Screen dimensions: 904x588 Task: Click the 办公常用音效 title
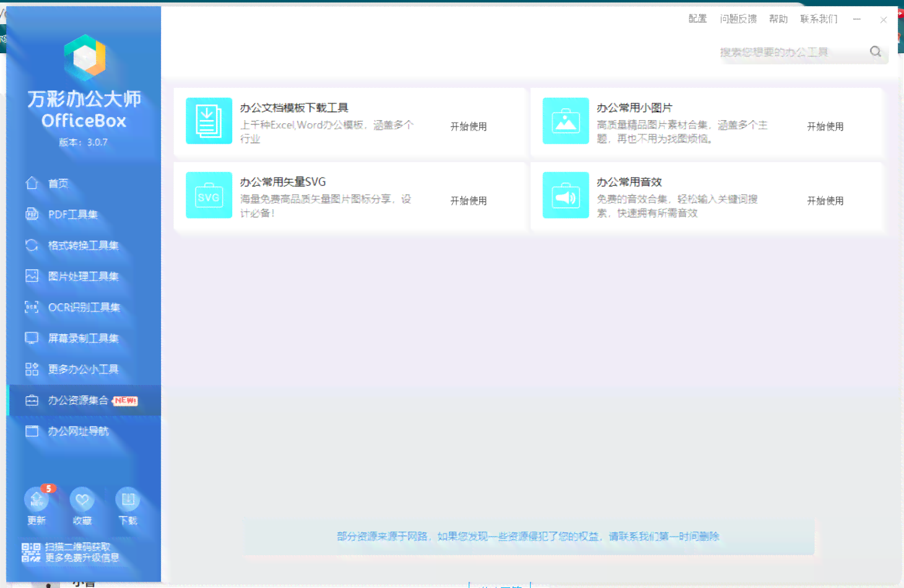629,182
